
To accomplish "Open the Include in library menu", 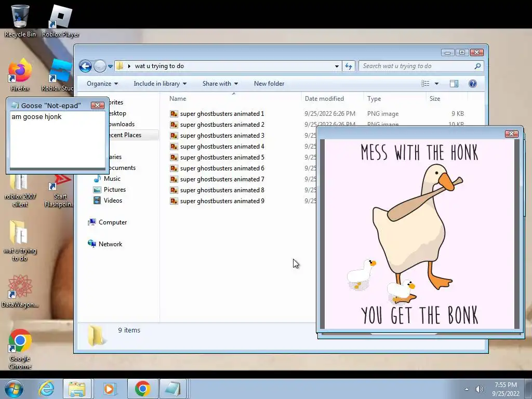I will click(160, 84).
